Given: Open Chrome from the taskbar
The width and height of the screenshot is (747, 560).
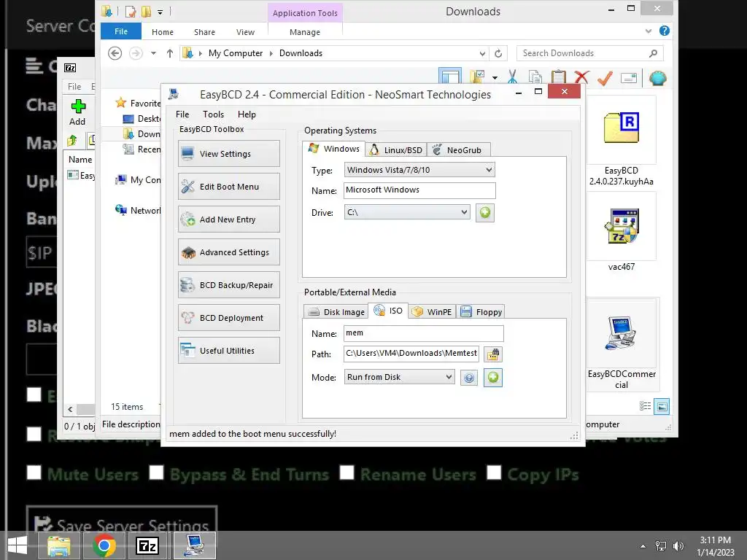Looking at the screenshot, I should coord(104,545).
